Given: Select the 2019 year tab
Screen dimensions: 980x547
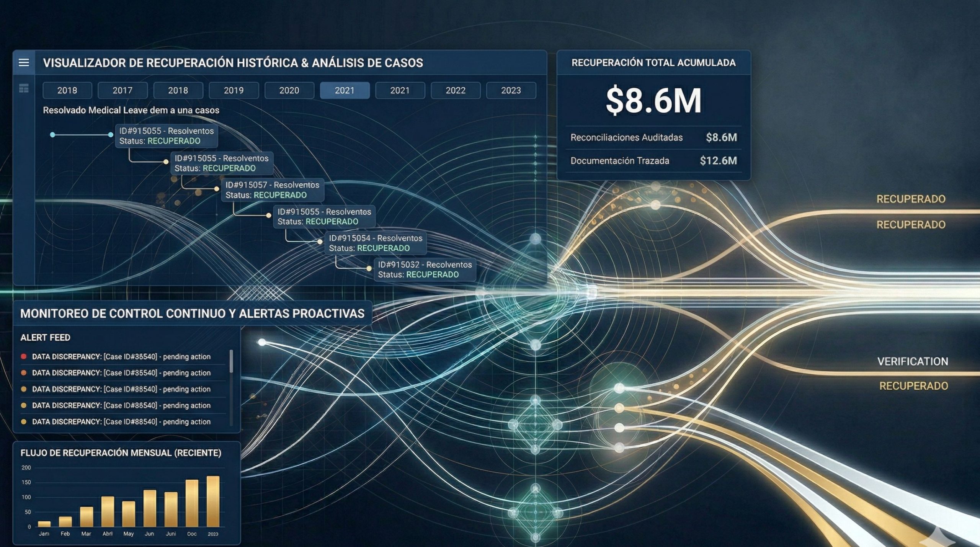Looking at the screenshot, I should 234,90.
